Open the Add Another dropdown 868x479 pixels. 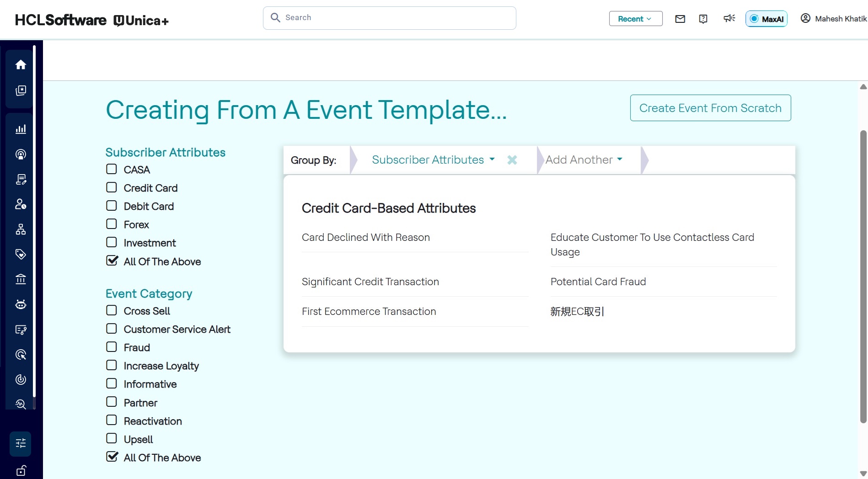coord(584,160)
